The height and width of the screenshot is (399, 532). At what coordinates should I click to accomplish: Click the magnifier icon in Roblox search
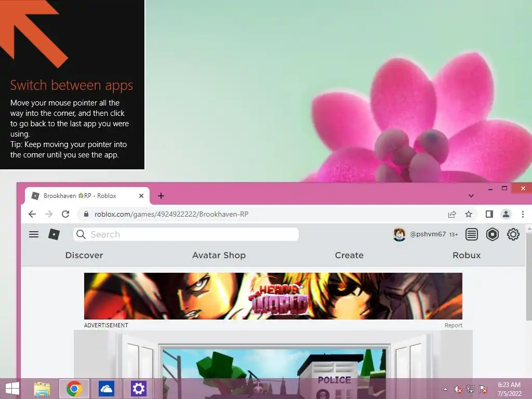click(81, 234)
